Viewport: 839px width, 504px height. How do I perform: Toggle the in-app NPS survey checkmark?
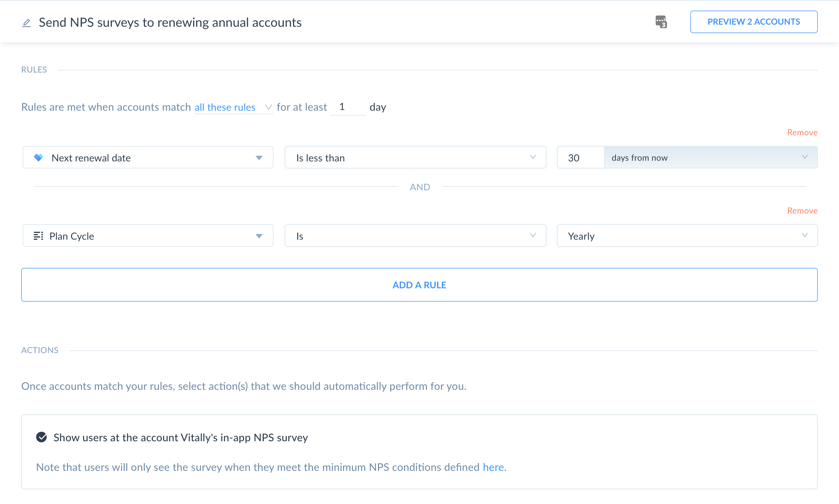point(42,437)
